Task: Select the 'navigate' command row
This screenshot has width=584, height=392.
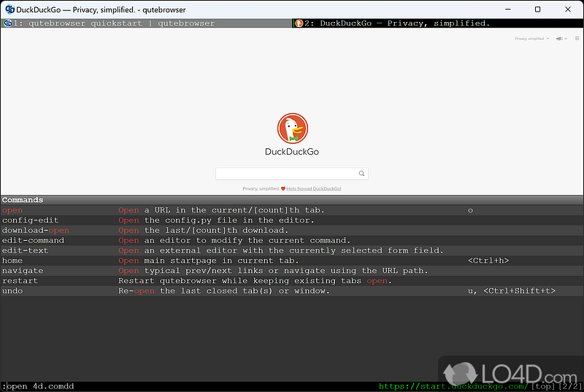Action: [x=292, y=271]
